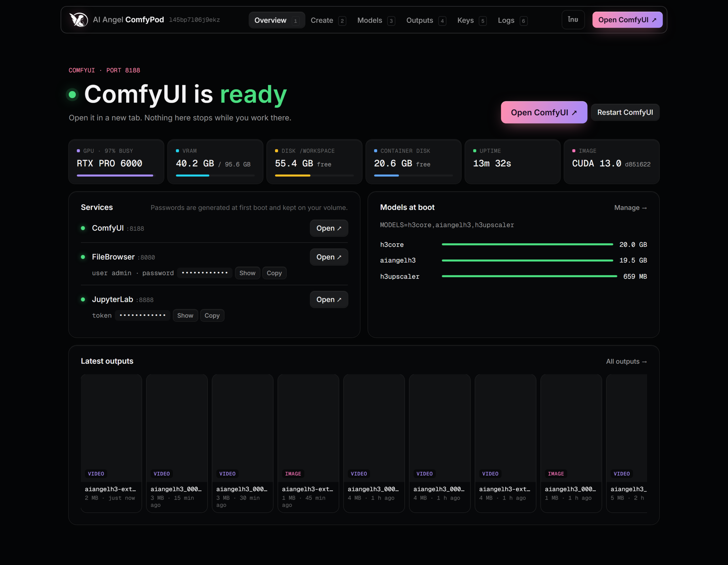The image size is (728, 565).
Task: Open the JupyterLab service
Action: [x=329, y=300]
